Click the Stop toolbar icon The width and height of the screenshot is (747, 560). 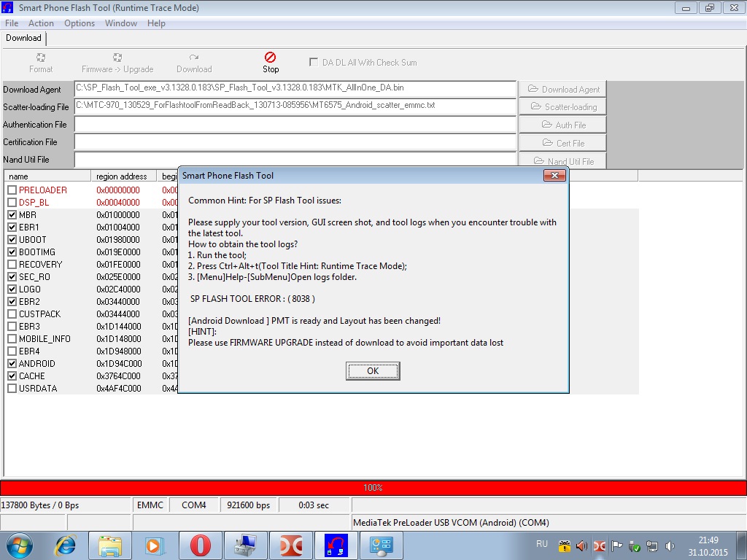270,57
